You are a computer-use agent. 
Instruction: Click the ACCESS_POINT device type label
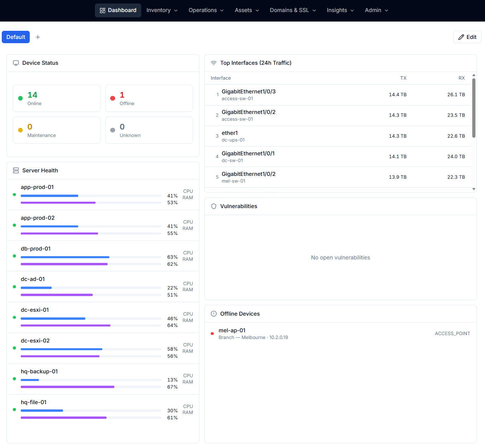point(452,334)
